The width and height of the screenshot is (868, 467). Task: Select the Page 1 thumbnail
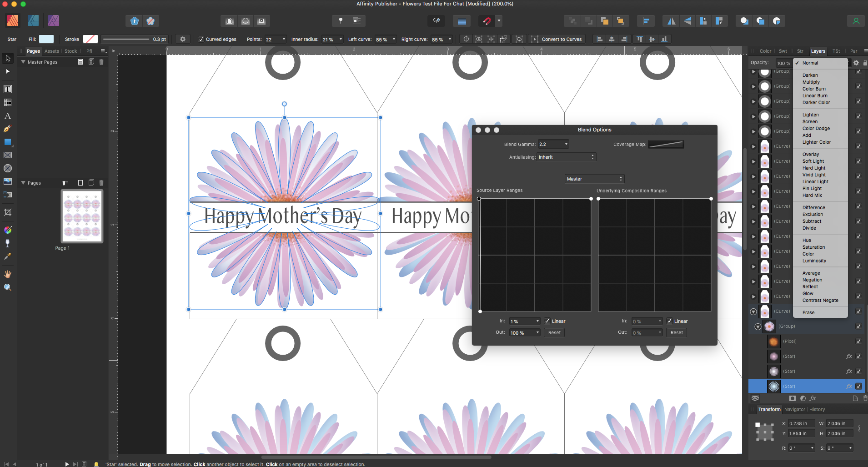pos(82,216)
